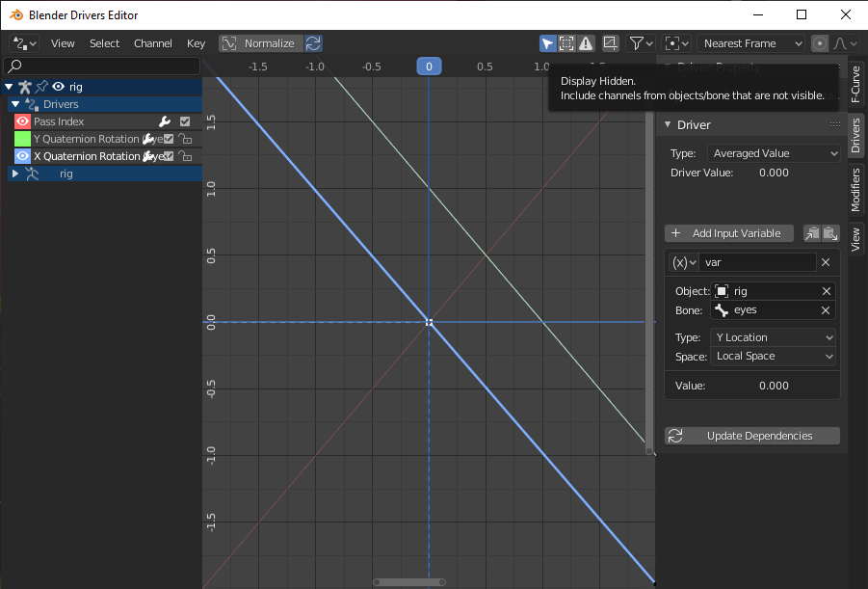
Task: Click the Display Hidden dashed-box icon
Action: (x=566, y=43)
